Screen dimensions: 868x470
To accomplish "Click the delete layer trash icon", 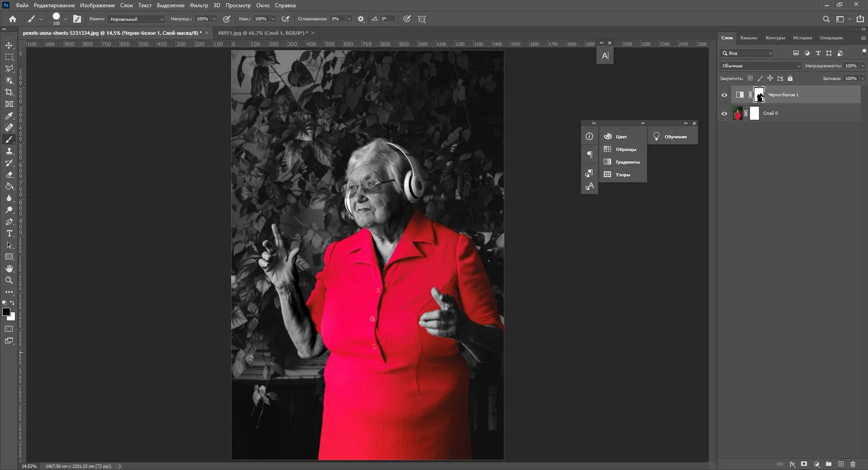I will tap(853, 464).
